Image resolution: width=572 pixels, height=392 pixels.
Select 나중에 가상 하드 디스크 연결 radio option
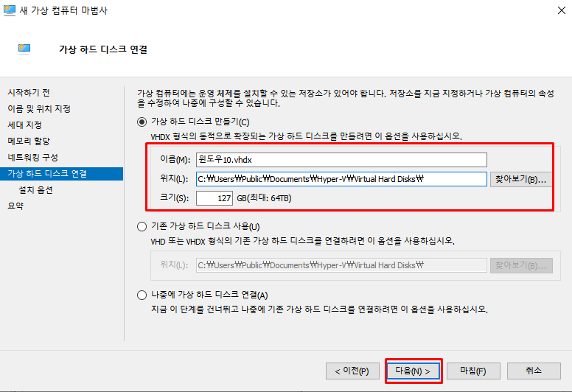(142, 295)
